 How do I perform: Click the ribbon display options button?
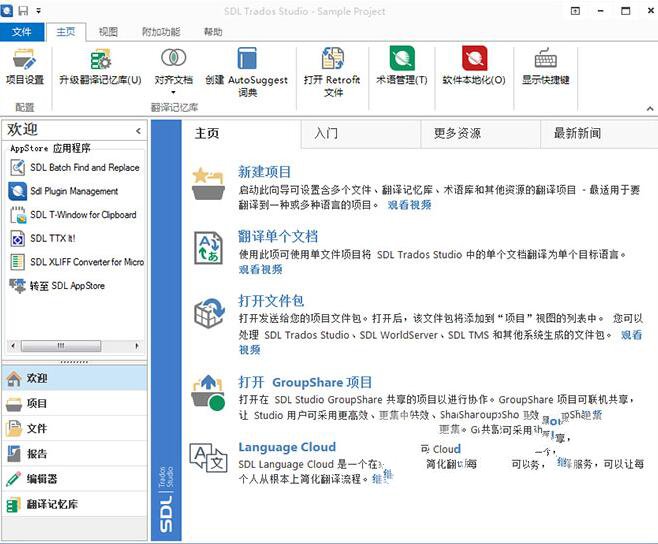pyautogui.click(x=575, y=11)
